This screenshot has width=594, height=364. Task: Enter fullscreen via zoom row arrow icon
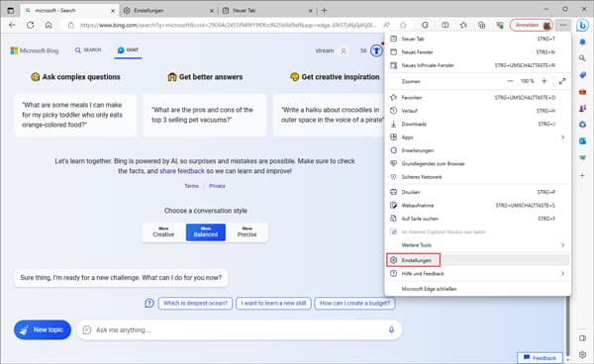[562, 81]
